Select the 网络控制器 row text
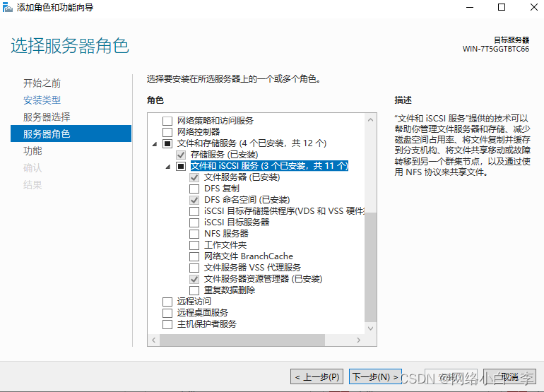Viewport: 544px width, 392px height. click(x=199, y=132)
